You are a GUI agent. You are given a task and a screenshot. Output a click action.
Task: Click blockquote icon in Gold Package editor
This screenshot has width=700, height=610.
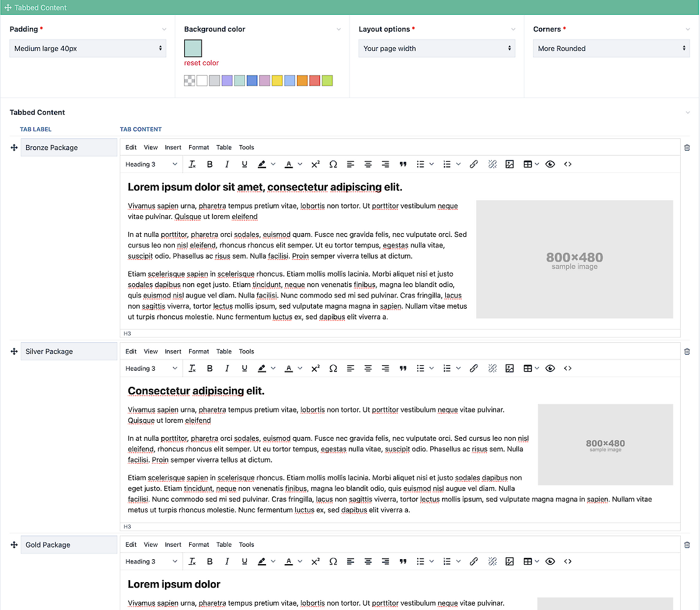(x=403, y=562)
